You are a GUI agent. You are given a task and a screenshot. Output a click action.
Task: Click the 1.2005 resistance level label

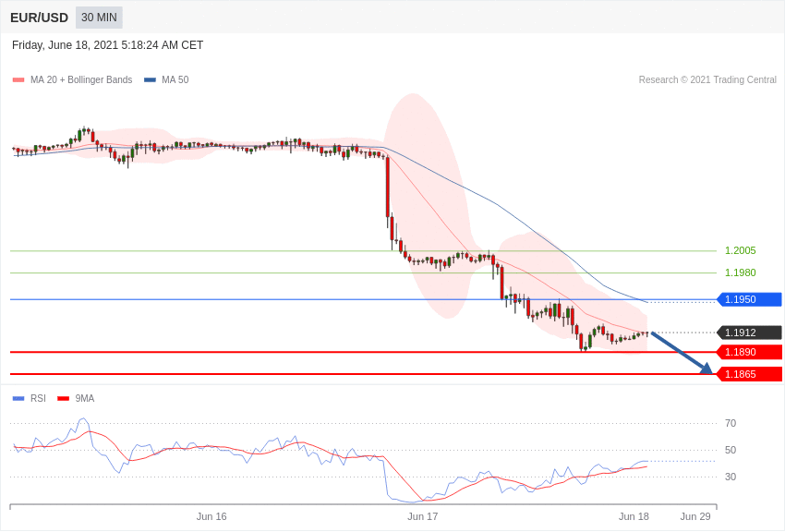tap(740, 250)
